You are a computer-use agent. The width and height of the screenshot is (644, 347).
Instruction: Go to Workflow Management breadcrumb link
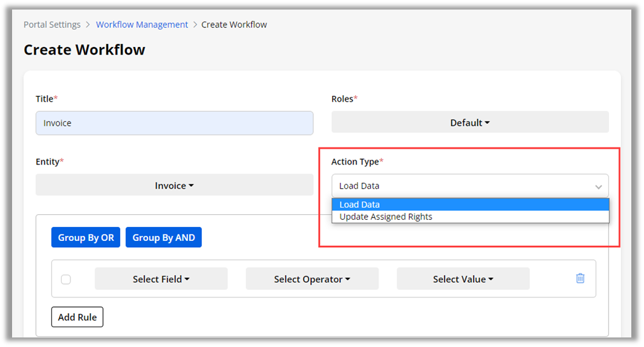coord(142,25)
